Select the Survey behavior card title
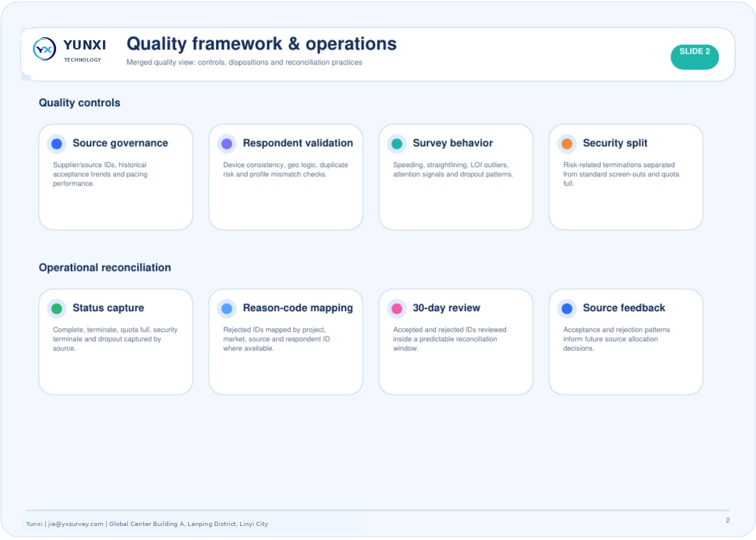This screenshot has width=756, height=540. (453, 143)
